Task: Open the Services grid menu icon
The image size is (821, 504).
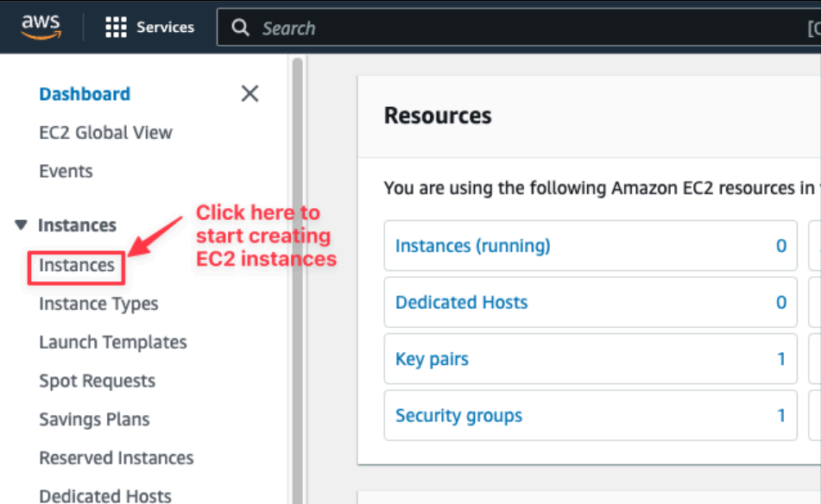Action: click(x=116, y=28)
